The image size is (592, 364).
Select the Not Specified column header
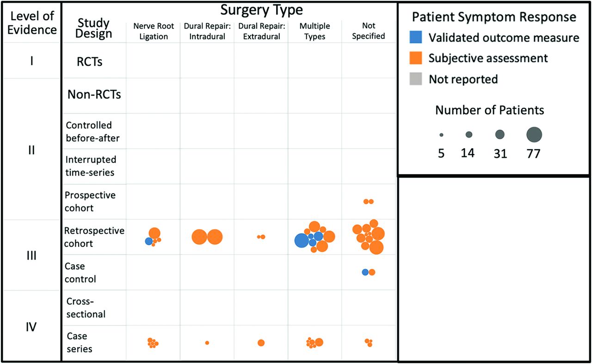(369, 31)
